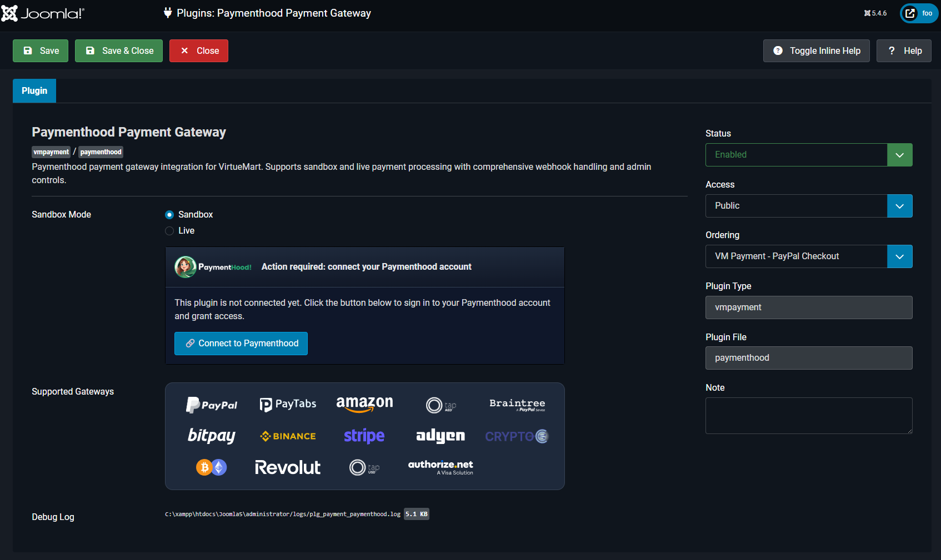Select the Sandbox radio option

[169, 215]
